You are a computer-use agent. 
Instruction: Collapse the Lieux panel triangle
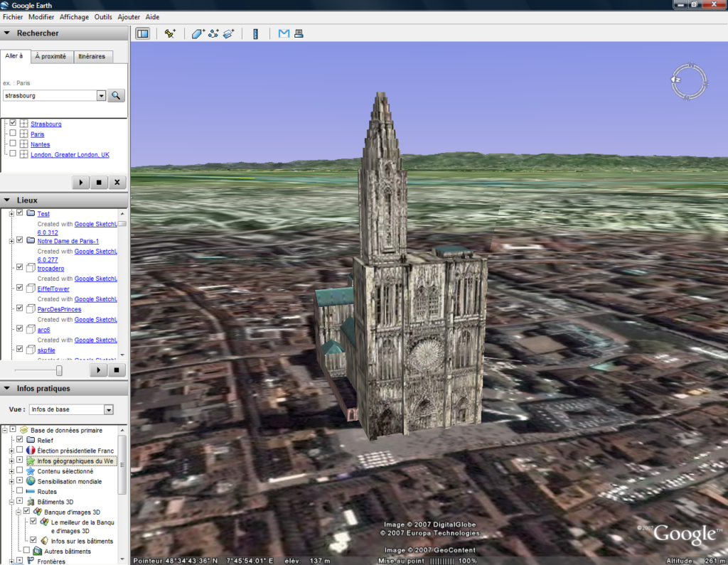[x=7, y=200]
